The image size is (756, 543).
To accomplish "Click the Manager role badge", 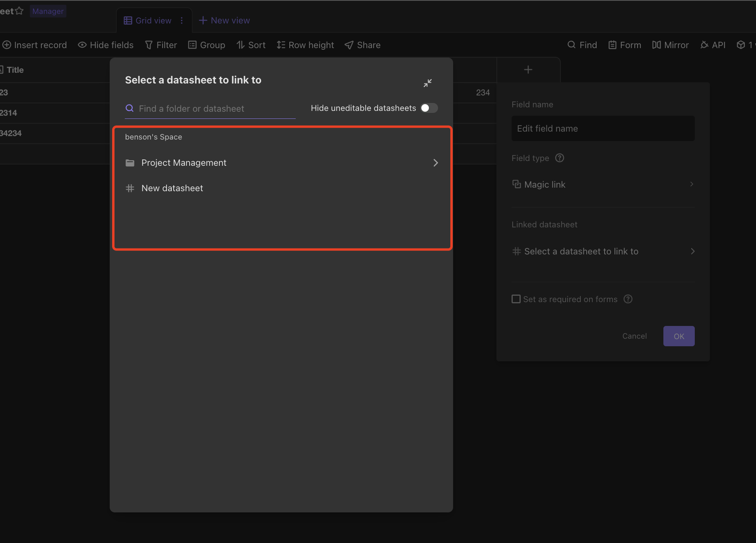I will coord(48,11).
